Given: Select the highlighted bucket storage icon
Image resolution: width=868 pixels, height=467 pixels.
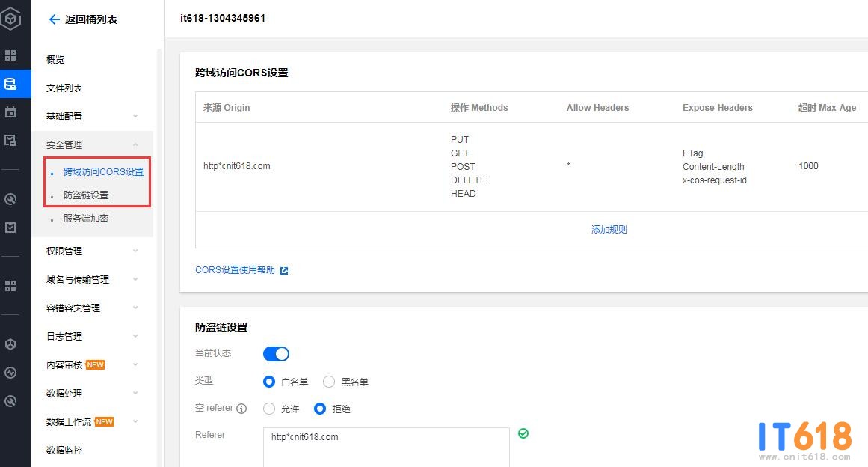Looking at the screenshot, I should (10, 85).
